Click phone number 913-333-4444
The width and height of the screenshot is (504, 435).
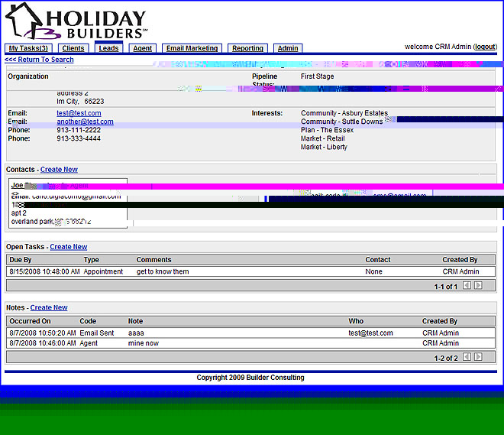pyautogui.click(x=79, y=138)
